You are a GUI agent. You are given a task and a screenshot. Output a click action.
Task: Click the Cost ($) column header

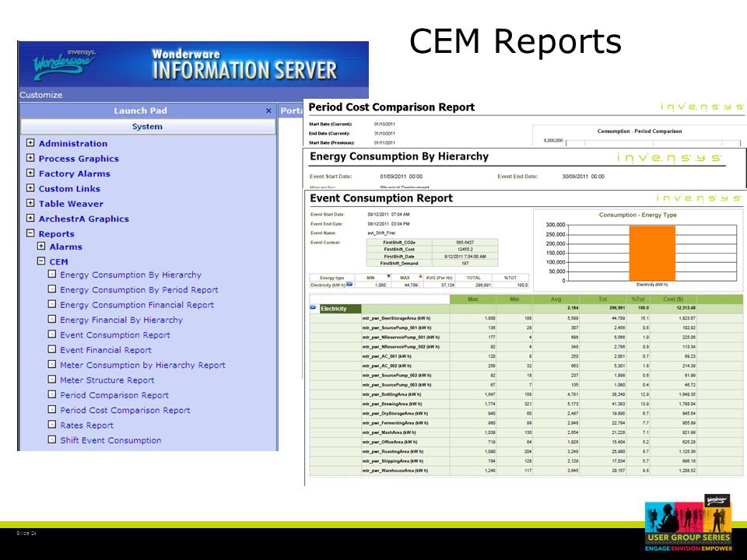coord(672,299)
